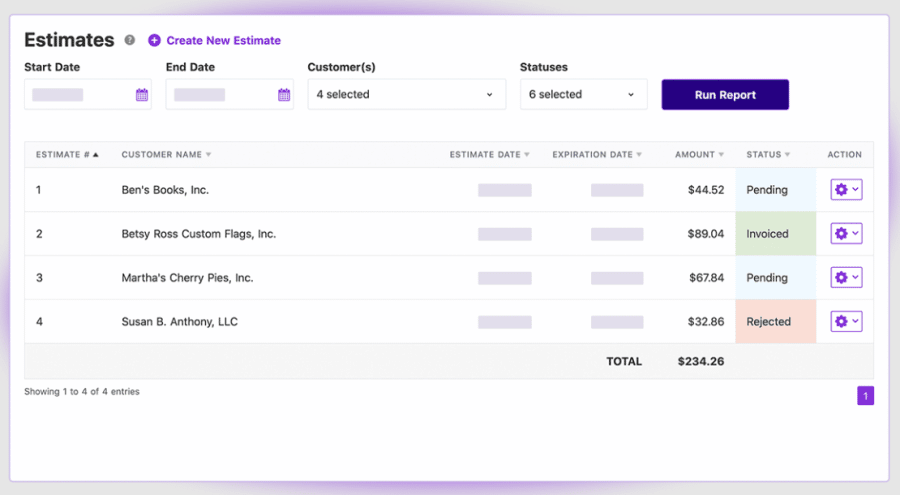
Task: Click into the Start Date input field
Action: pyautogui.click(x=79, y=94)
